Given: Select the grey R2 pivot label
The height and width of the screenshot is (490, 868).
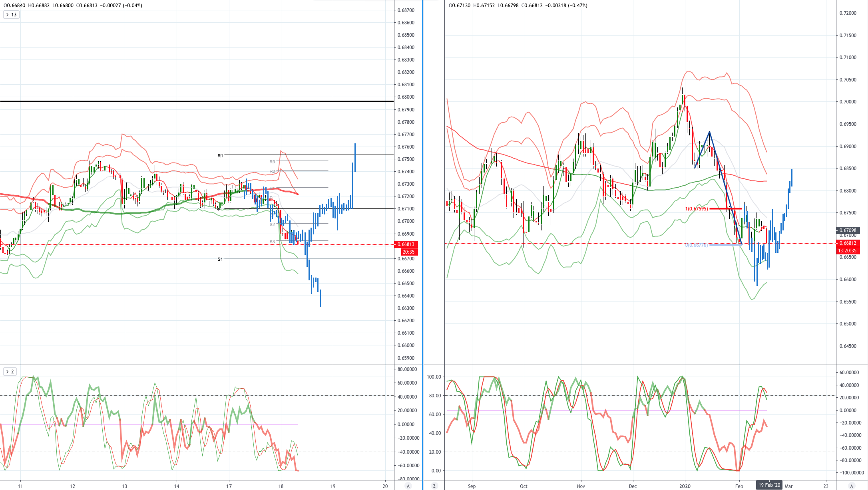Looking at the screenshot, I should pos(272,171).
